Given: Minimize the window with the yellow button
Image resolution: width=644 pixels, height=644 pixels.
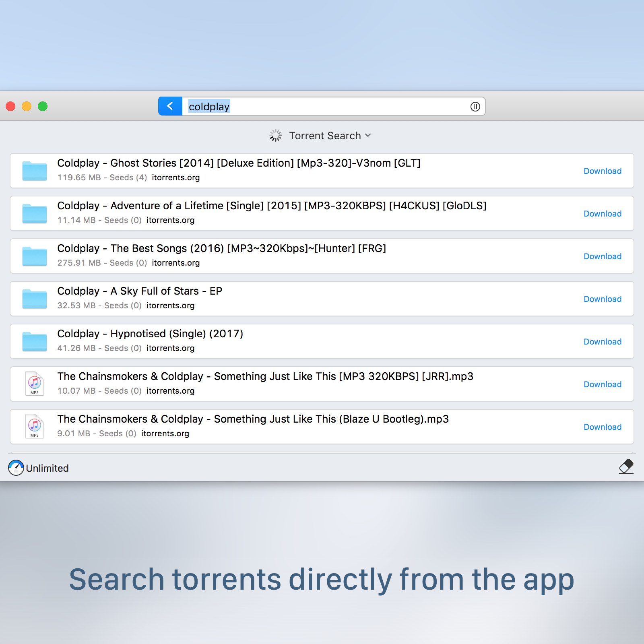Looking at the screenshot, I should tap(27, 106).
